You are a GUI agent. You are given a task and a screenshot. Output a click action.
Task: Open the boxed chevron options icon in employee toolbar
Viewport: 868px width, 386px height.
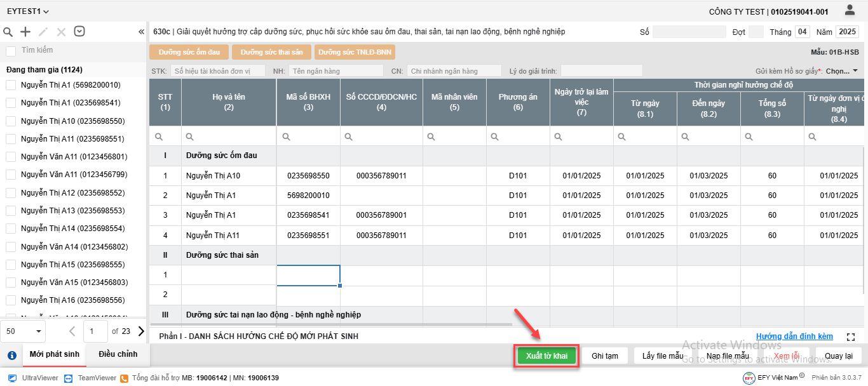click(79, 31)
